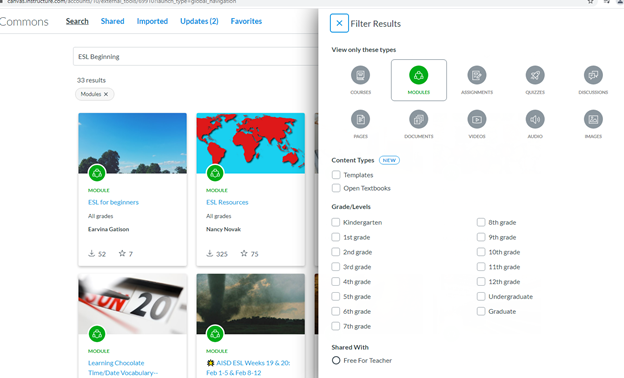
Task: Click the NEW badge beside Content Types
Action: [389, 160]
